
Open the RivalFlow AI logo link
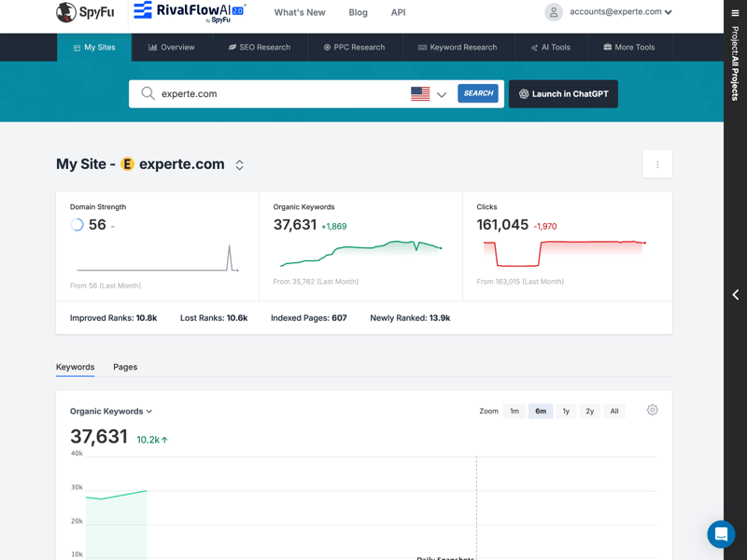[x=189, y=12]
